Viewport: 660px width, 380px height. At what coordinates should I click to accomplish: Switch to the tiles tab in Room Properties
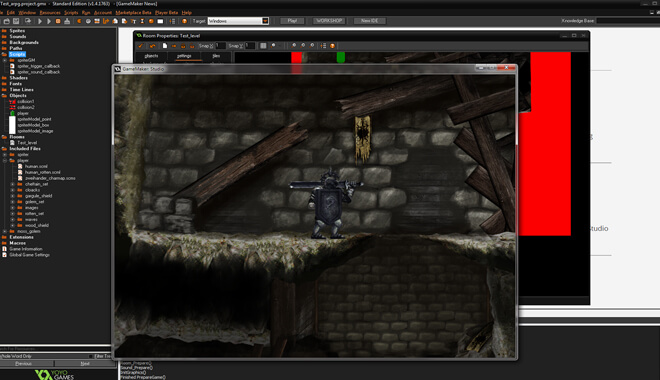click(216, 56)
